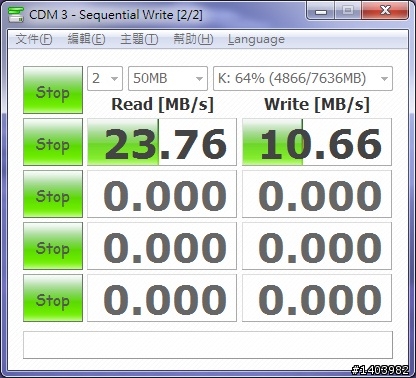Viewport: 416px width, 378px height.
Task: Maximize the CDM 3 window
Action: pyautogui.click(x=348, y=11)
